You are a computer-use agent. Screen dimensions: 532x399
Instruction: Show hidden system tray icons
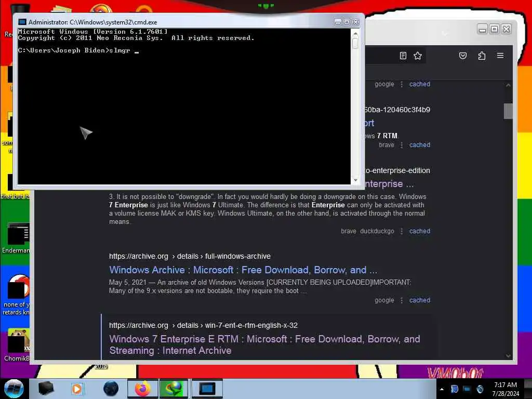442,389
